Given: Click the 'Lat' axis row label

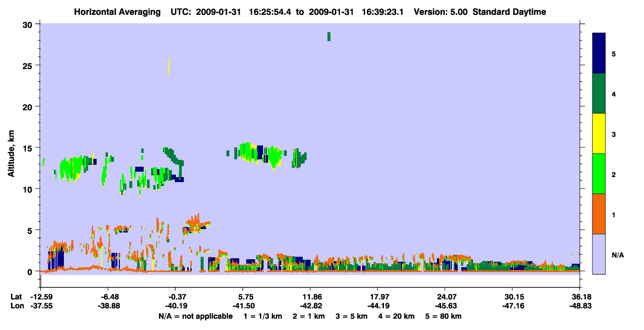Looking at the screenshot, I should pos(16,297).
